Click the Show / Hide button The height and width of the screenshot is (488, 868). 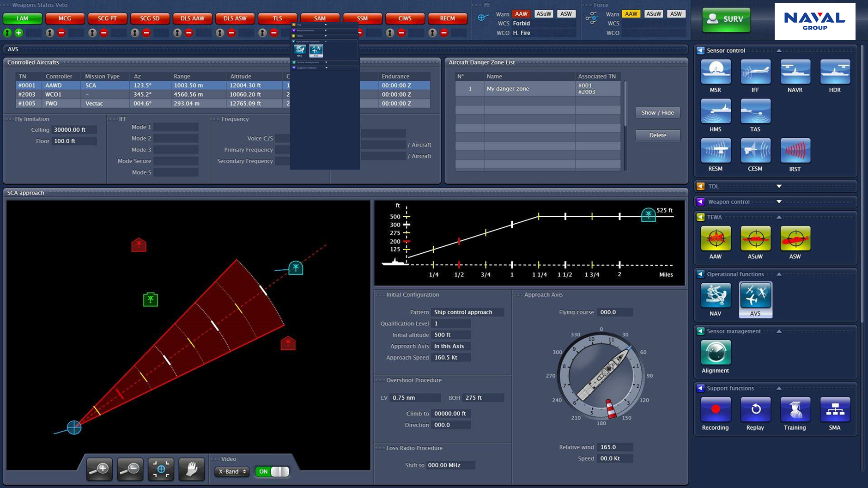657,113
